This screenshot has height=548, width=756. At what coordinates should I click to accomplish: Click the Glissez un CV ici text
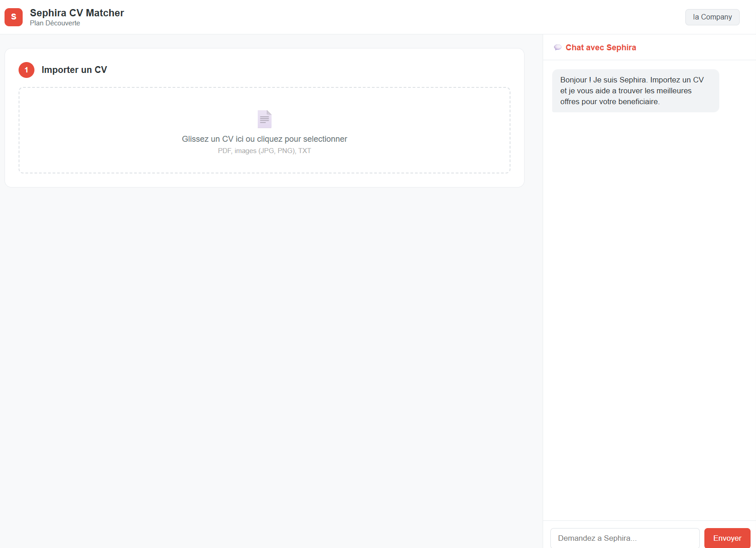265,139
